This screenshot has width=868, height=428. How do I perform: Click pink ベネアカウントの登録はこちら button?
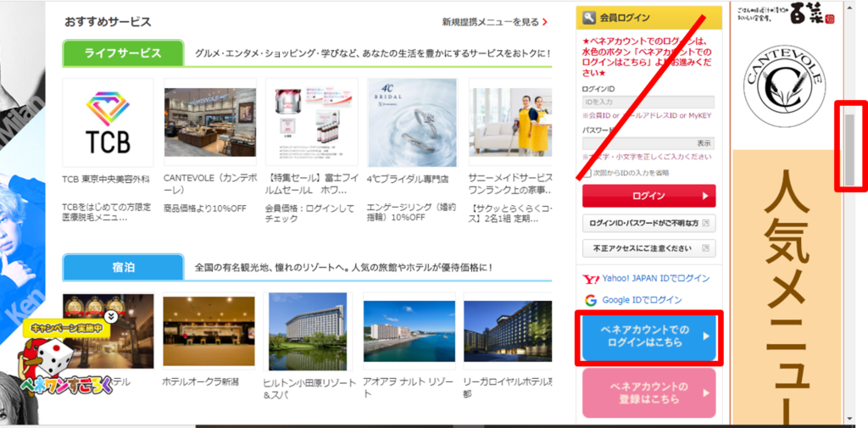tap(648, 392)
